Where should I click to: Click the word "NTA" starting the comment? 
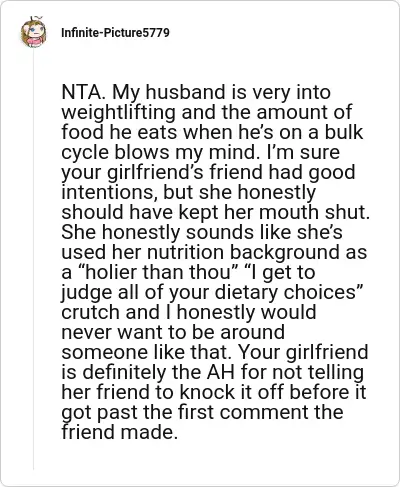pyautogui.click(x=82, y=92)
